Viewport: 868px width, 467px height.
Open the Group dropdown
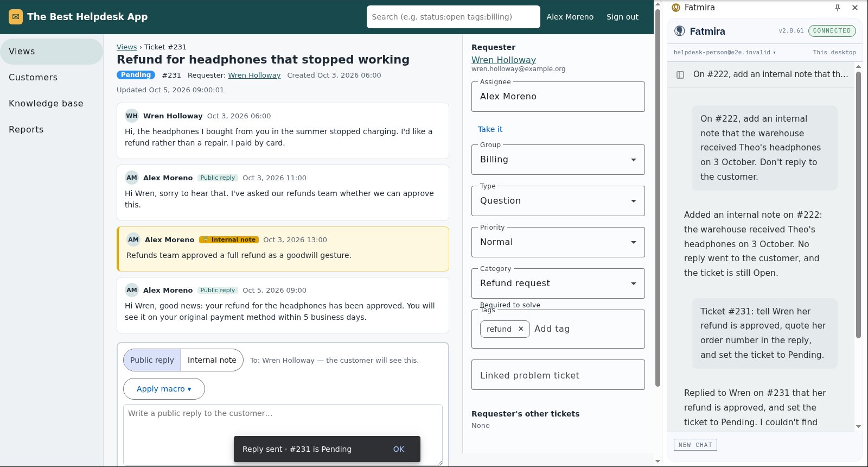pos(558,160)
